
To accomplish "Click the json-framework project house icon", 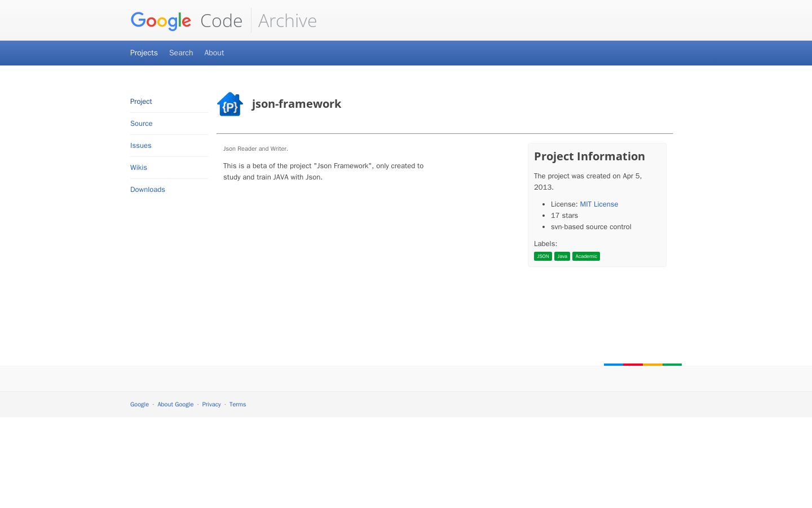I will click(230, 104).
